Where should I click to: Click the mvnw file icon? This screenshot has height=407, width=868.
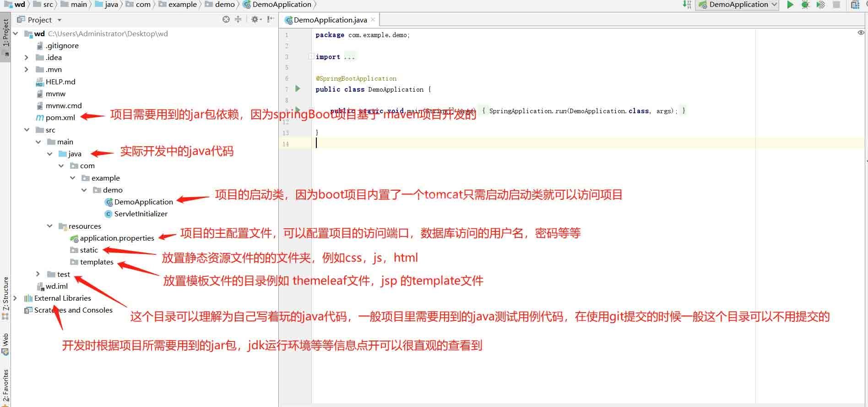tap(40, 94)
